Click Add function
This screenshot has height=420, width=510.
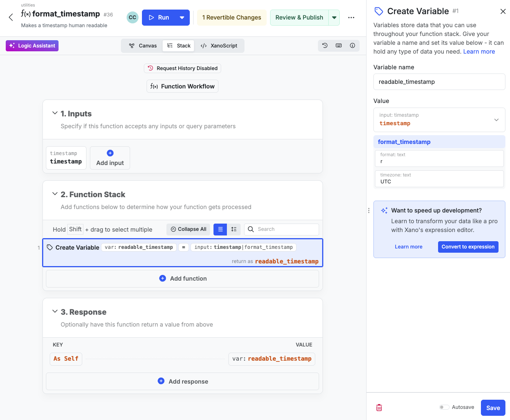pyautogui.click(x=182, y=279)
